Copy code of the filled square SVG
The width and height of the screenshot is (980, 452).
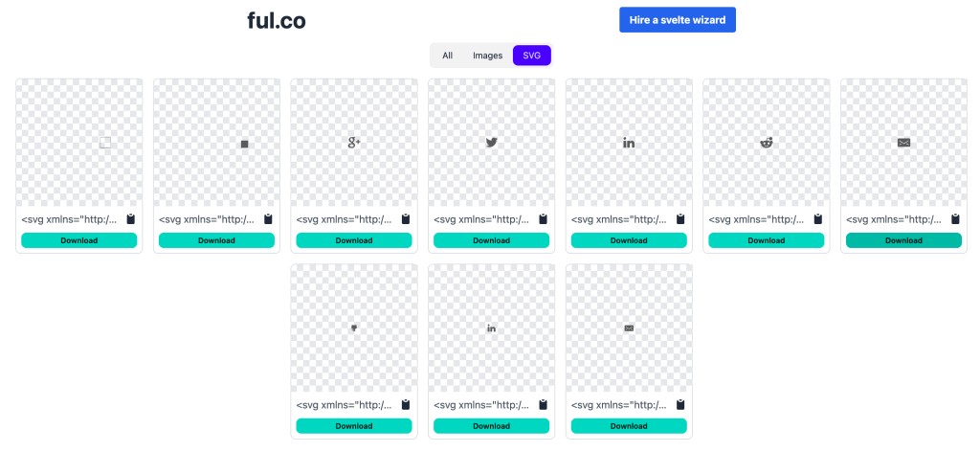point(268,219)
